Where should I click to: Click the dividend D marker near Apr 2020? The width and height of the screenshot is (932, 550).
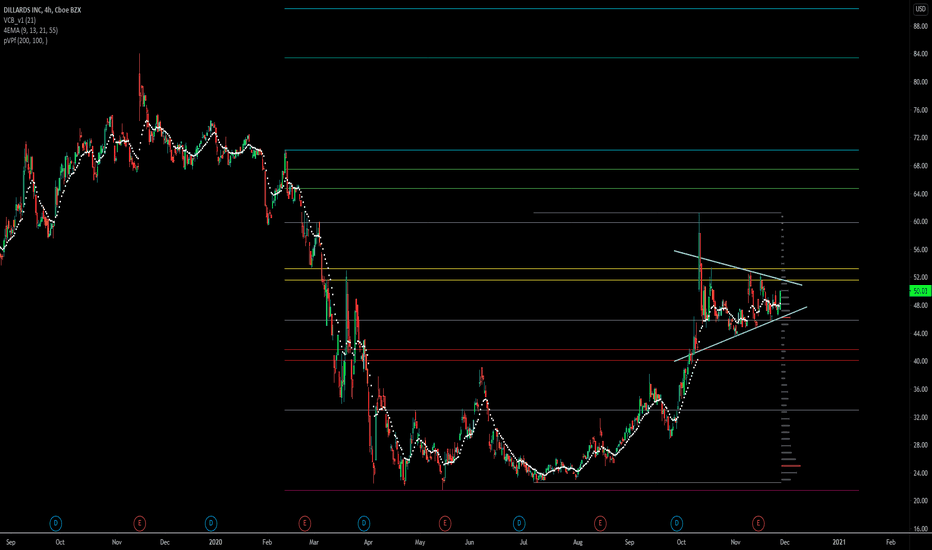coord(364,523)
